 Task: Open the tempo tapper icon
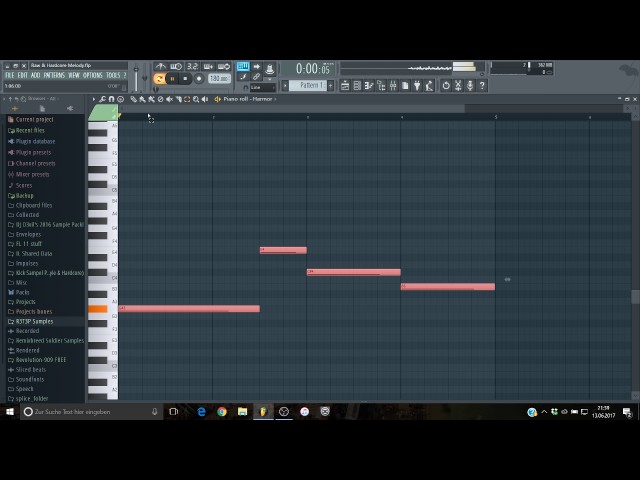(x=429, y=86)
